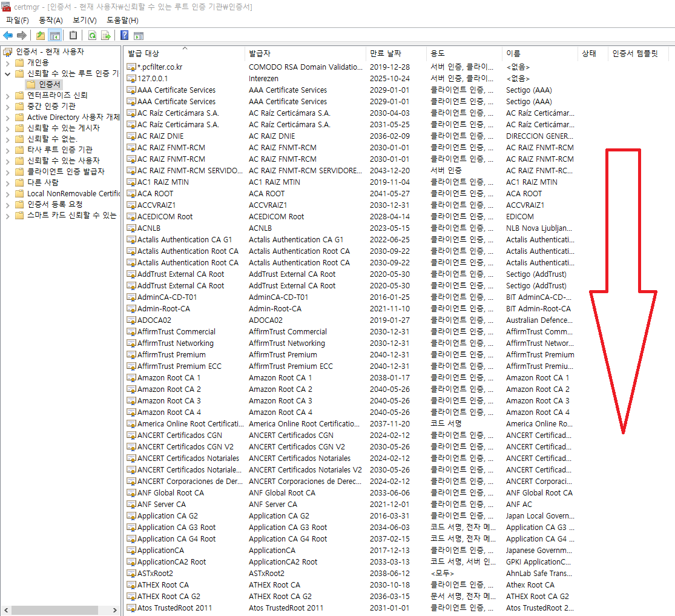This screenshot has width=675, height=616.
Task: Select the 신뢰할 수 없는 tree item
Action: click(x=53, y=139)
